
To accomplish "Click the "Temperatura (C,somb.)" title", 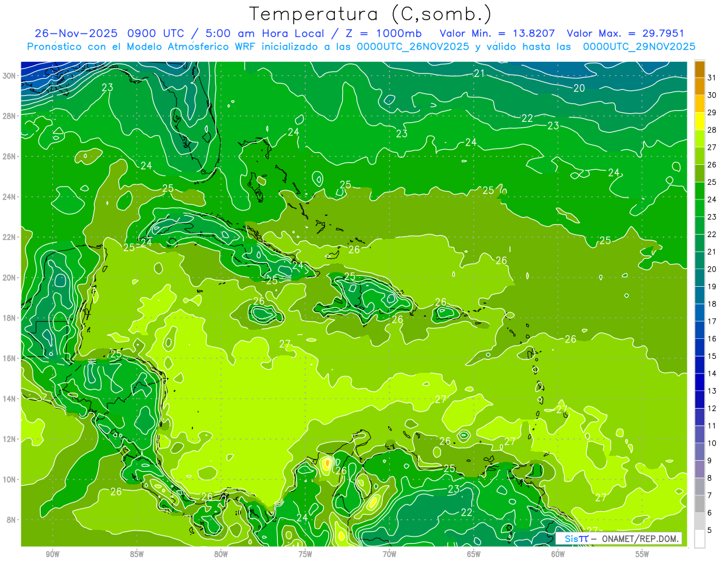I will pos(371,15).
